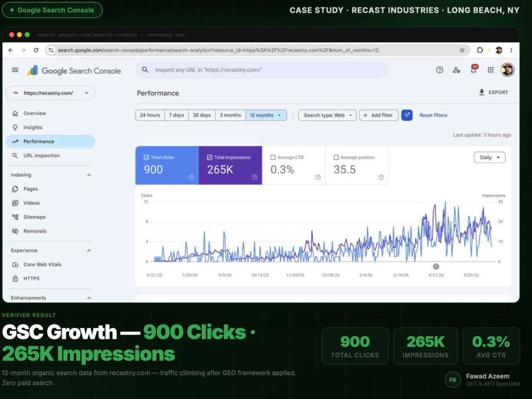This screenshot has width=532, height=399.
Task: Open Videos under Indexing
Action: click(50, 203)
